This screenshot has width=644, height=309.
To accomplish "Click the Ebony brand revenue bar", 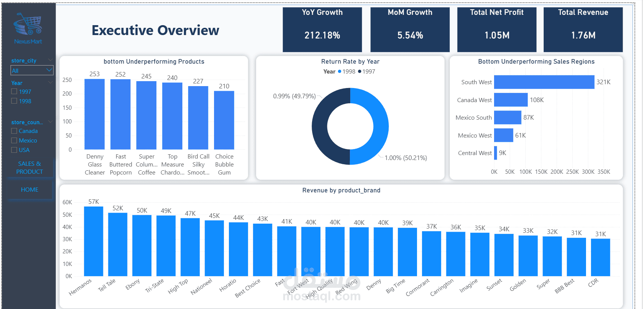I will (x=142, y=245).
